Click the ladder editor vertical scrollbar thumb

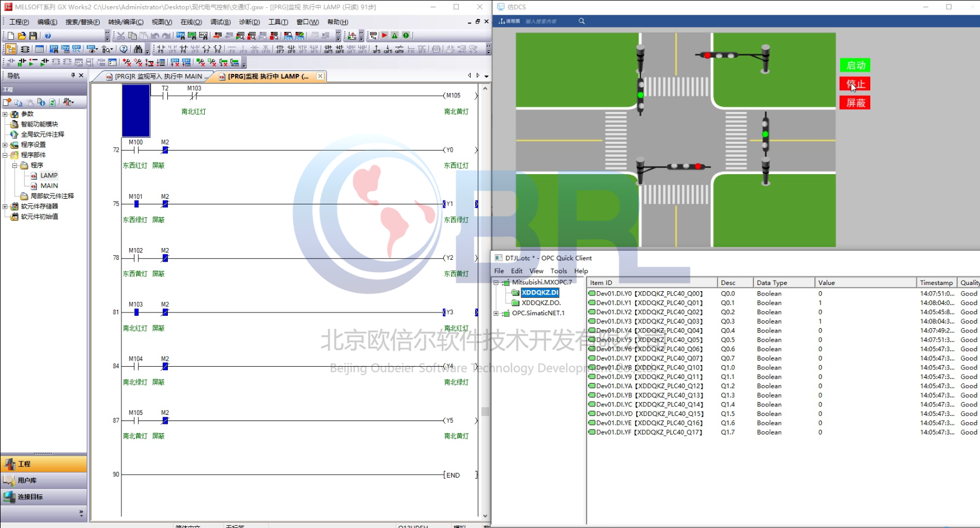(x=485, y=412)
